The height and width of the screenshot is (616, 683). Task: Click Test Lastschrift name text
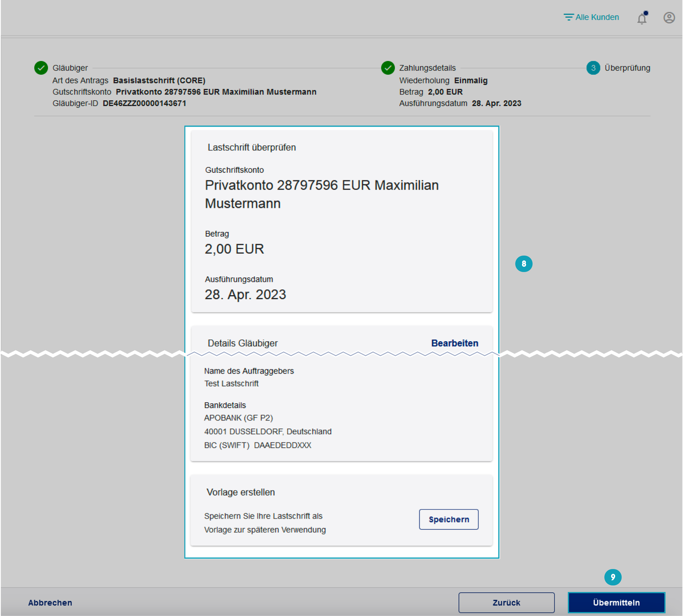click(x=231, y=384)
